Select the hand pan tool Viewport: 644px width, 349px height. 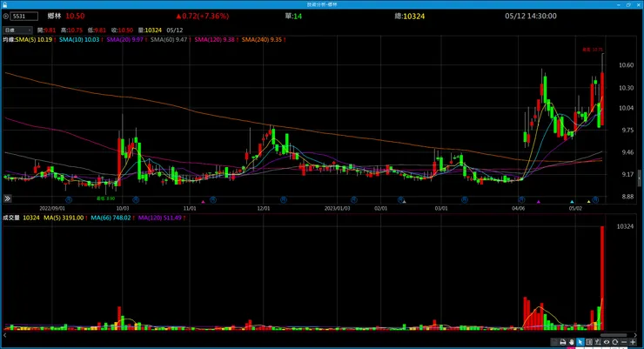click(571, 342)
